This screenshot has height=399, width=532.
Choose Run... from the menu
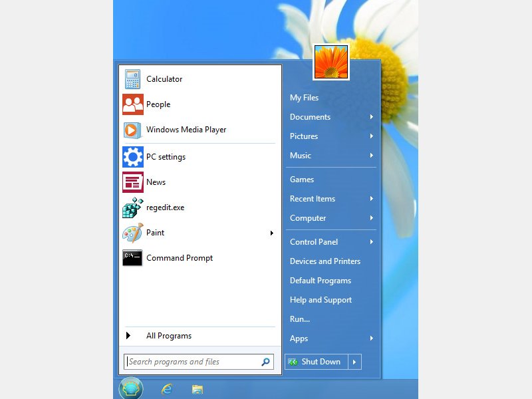(x=300, y=319)
